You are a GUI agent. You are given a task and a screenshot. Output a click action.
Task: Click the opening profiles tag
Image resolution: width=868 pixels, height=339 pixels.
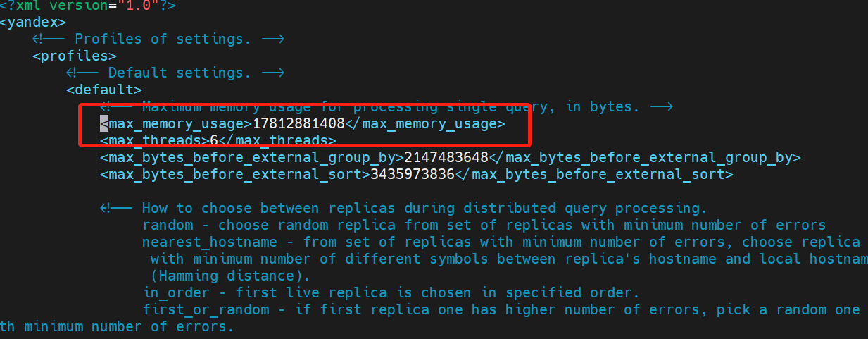pyautogui.click(x=75, y=56)
